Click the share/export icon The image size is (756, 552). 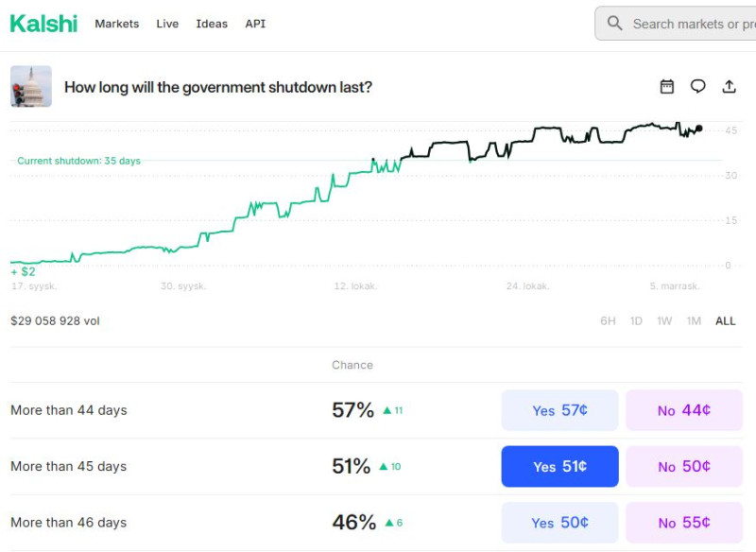click(729, 86)
